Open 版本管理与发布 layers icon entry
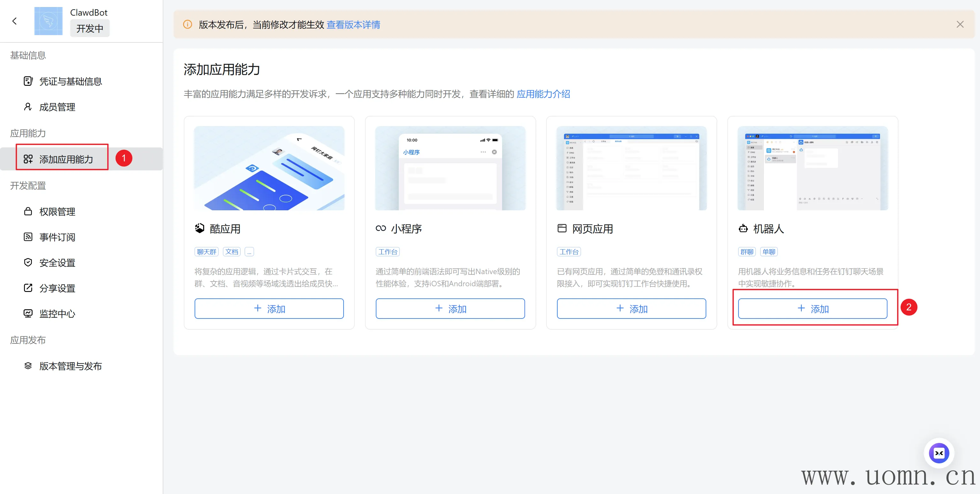Screen dimensions: 980x494 pyautogui.click(x=28, y=366)
